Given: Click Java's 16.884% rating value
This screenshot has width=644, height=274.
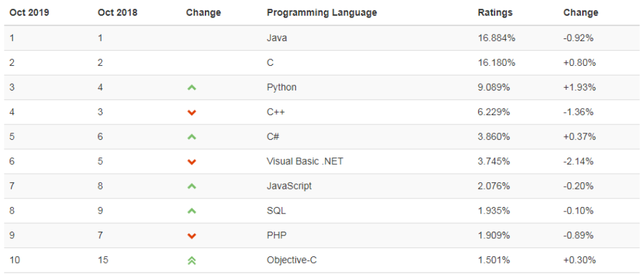Looking at the screenshot, I should [496, 38].
